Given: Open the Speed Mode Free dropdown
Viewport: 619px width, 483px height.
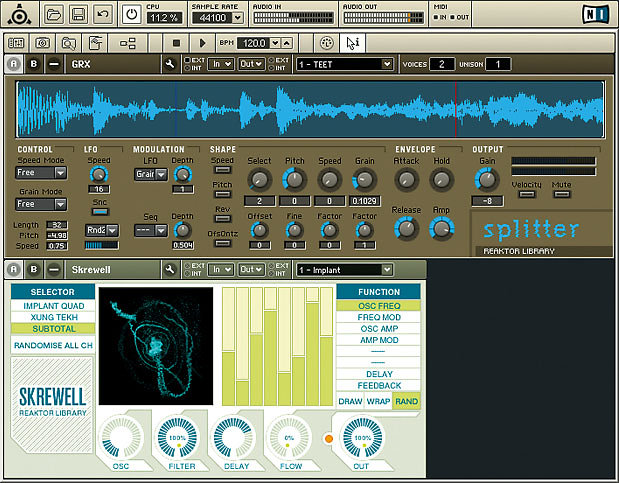Looking at the screenshot, I should [41, 173].
